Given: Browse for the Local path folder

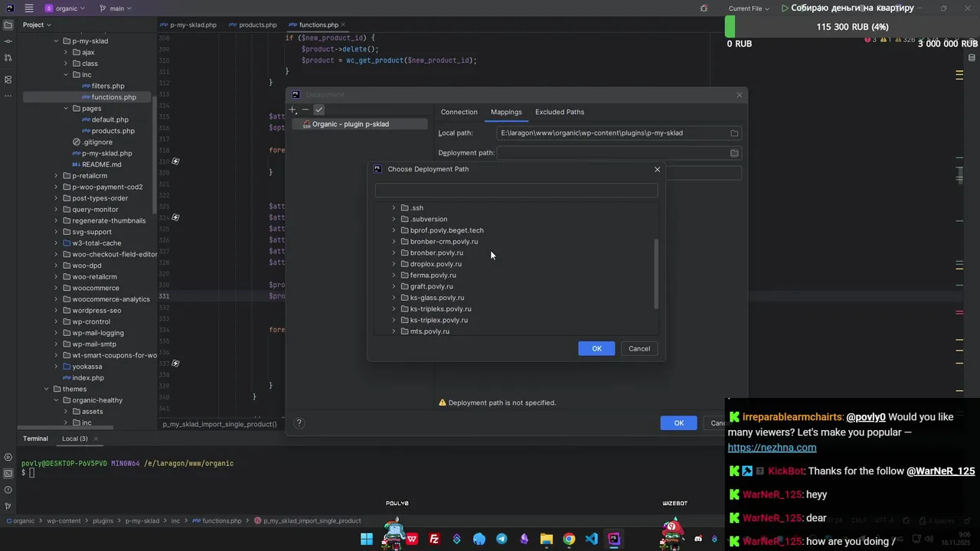Looking at the screenshot, I should click(x=734, y=133).
